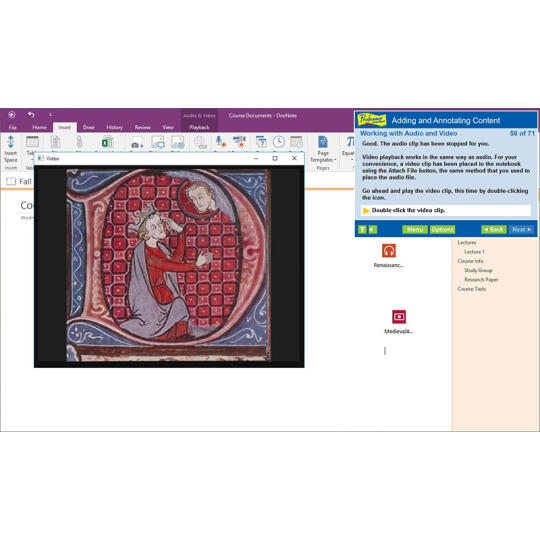Screen dimensions: 540x540
Task: Click the tutorial Next button
Action: pos(522,229)
